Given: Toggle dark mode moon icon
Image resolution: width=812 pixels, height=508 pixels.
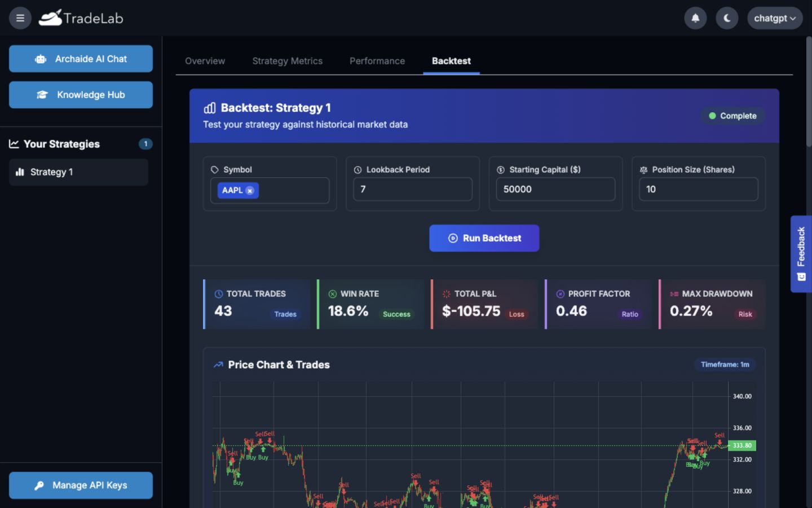Looking at the screenshot, I should tap(727, 18).
